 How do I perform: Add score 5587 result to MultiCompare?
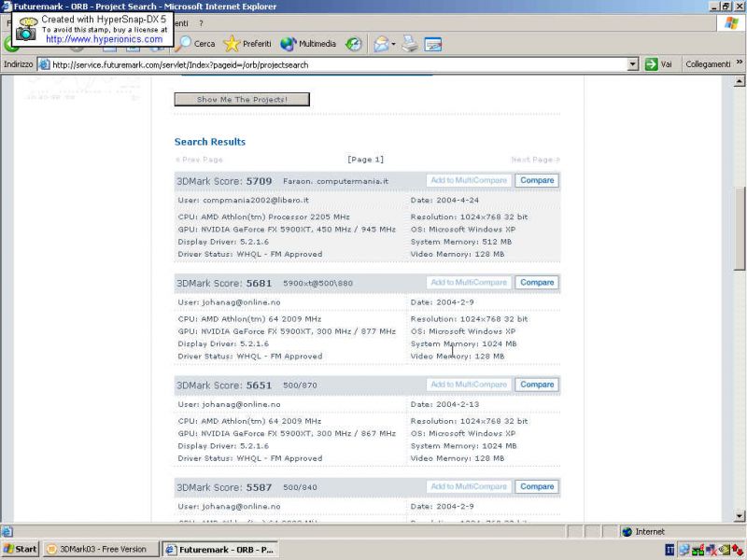(x=469, y=486)
